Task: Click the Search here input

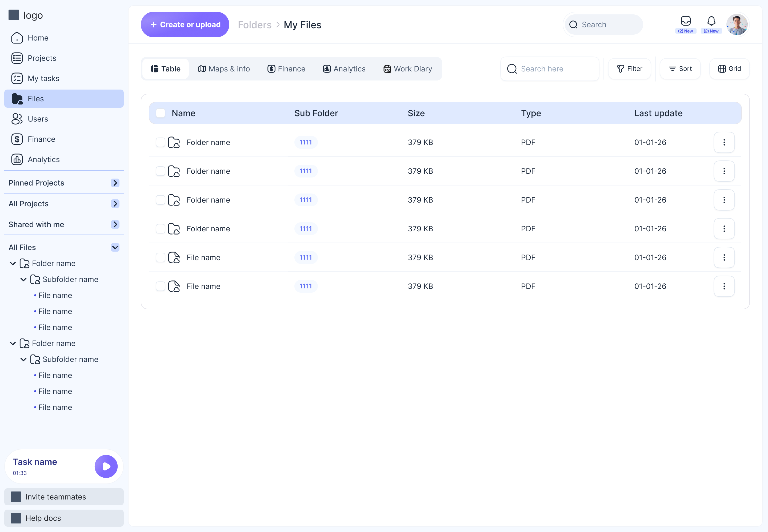Action: coord(550,69)
